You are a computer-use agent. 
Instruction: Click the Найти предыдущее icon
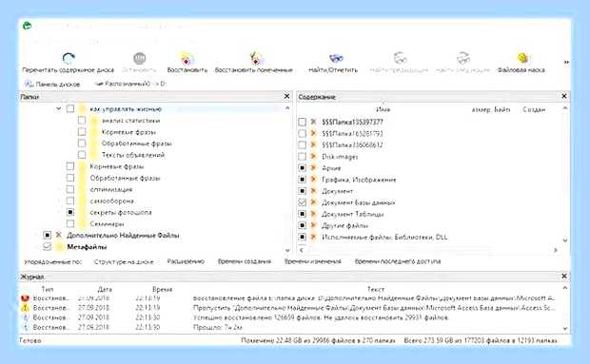coord(400,58)
